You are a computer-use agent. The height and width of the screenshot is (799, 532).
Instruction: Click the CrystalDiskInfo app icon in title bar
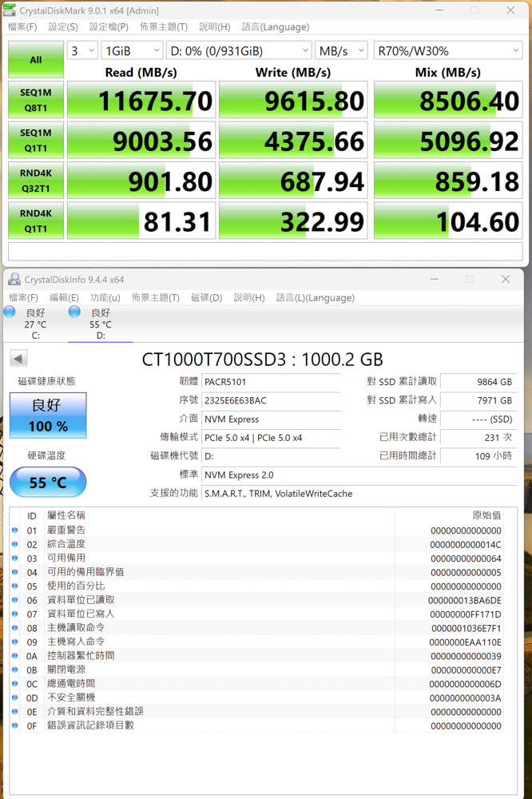coord(14,280)
